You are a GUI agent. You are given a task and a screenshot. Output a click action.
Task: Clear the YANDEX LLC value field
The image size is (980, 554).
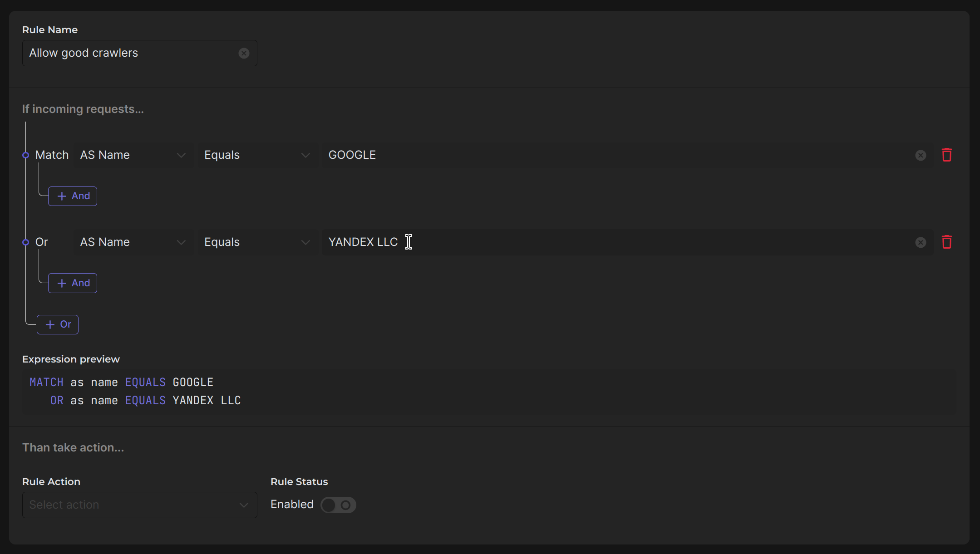(x=921, y=242)
